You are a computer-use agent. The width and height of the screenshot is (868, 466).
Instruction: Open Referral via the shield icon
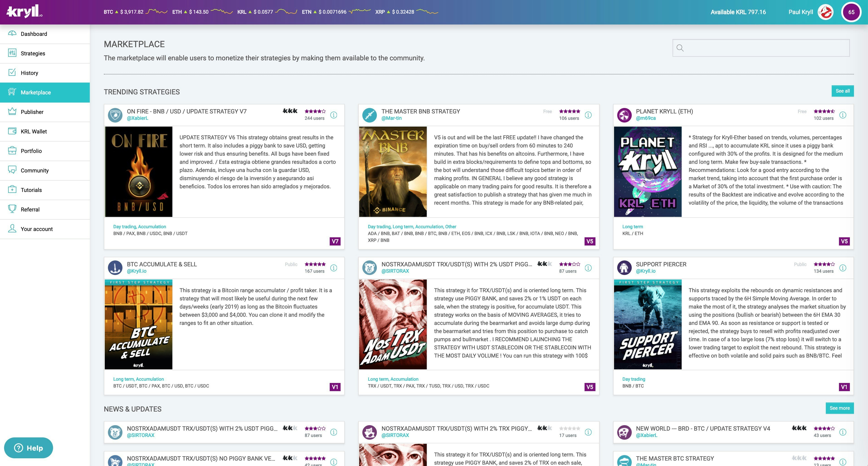(x=12, y=209)
